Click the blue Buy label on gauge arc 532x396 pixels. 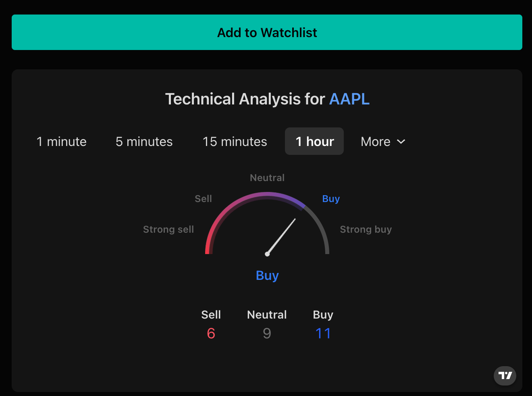point(331,199)
